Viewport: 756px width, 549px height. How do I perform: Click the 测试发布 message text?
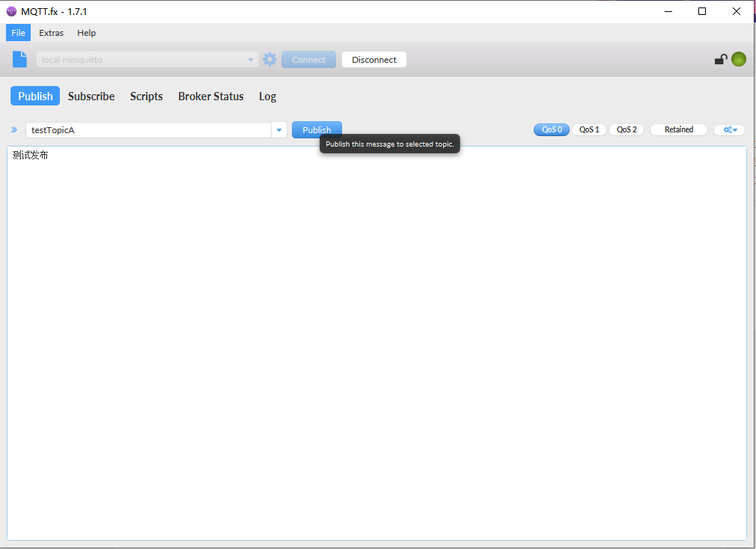[x=30, y=155]
